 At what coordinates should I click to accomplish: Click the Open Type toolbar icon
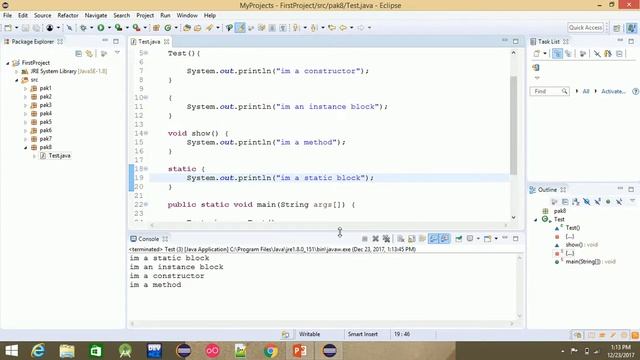pos(187,28)
